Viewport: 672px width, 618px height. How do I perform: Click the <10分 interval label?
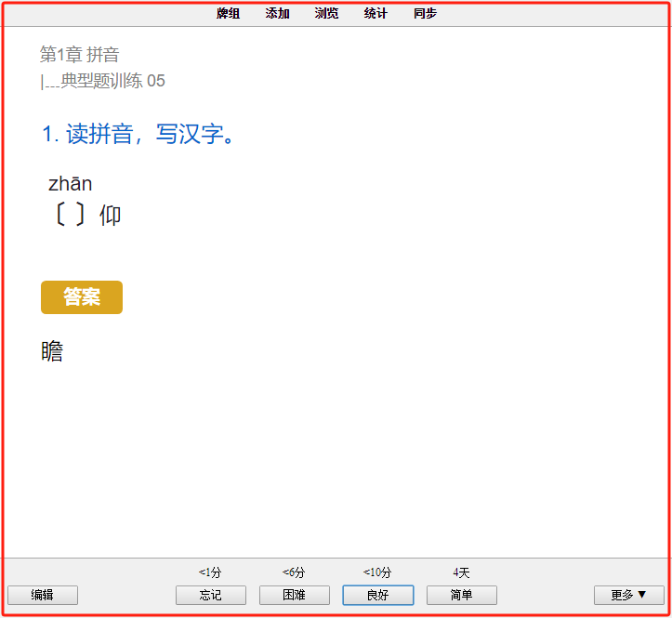(377, 572)
